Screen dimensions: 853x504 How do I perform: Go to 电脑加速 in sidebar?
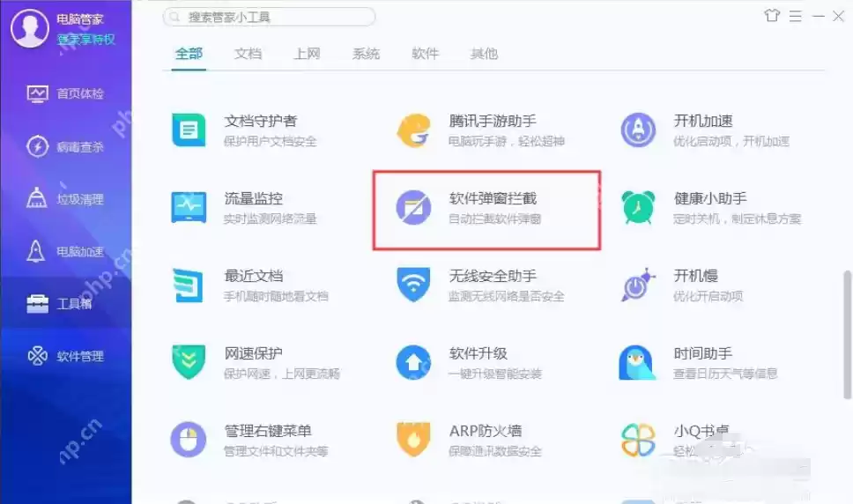click(x=66, y=252)
